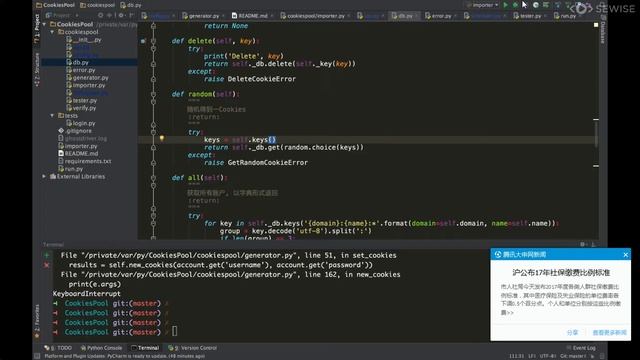Open the Python Console tool tab
The width and height of the screenshot is (640, 360).
[101, 348]
